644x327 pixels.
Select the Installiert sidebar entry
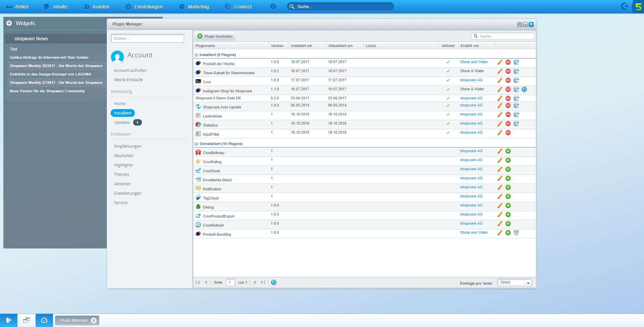click(x=123, y=113)
